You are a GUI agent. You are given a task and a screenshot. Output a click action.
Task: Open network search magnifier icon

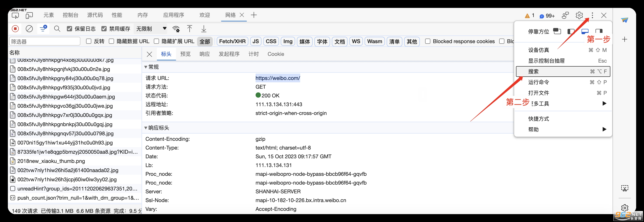point(57,29)
